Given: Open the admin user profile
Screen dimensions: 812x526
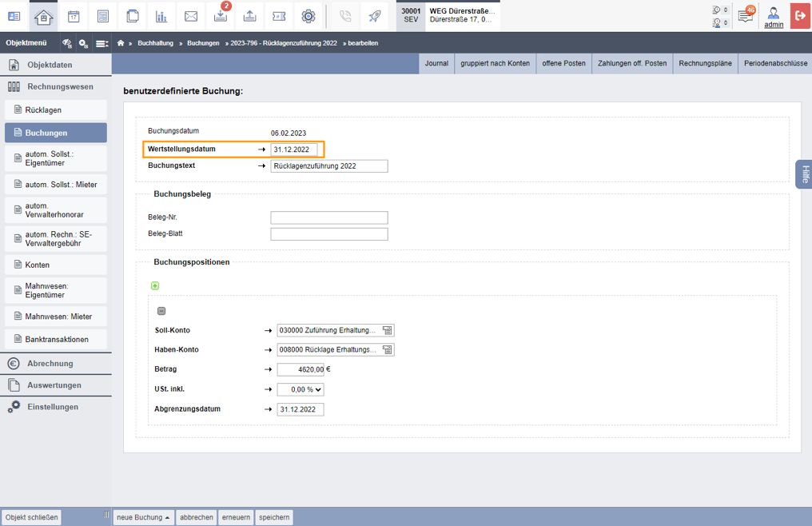Looking at the screenshot, I should tap(774, 17).
